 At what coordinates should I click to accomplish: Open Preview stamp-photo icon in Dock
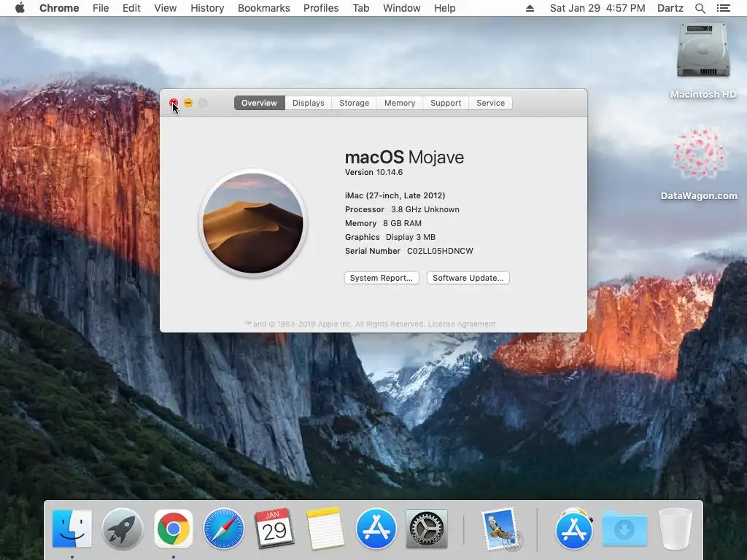tap(501, 529)
